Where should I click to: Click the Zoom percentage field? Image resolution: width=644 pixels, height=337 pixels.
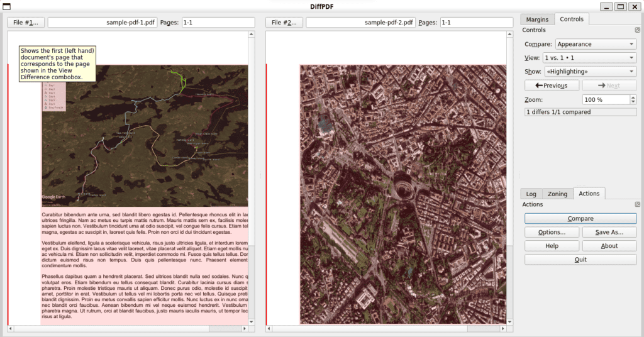[x=606, y=100]
